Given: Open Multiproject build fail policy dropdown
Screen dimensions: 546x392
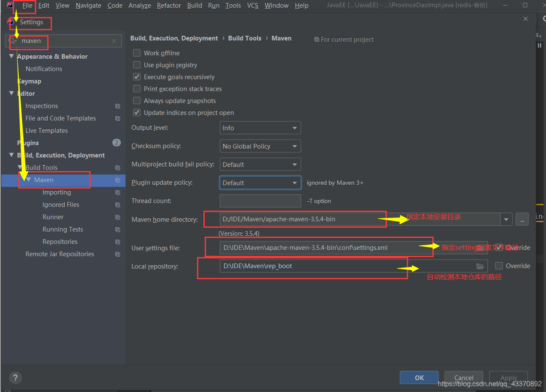Looking at the screenshot, I should point(260,164).
